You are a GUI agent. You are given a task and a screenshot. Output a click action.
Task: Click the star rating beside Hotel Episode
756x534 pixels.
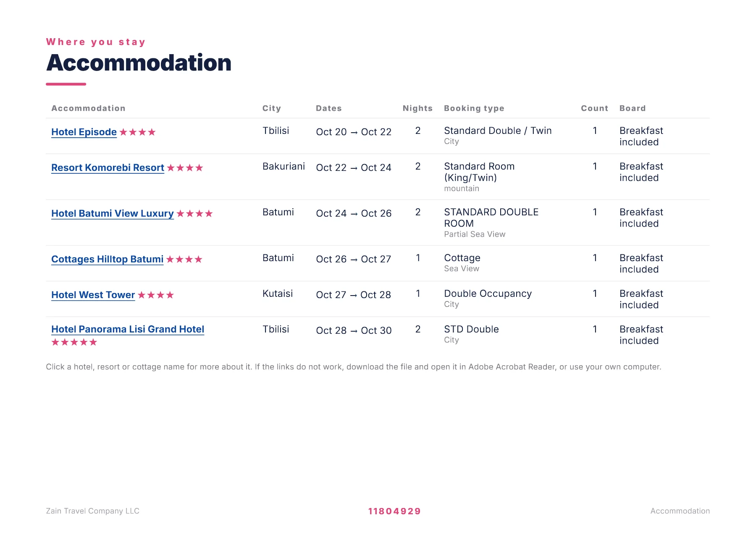[138, 132]
